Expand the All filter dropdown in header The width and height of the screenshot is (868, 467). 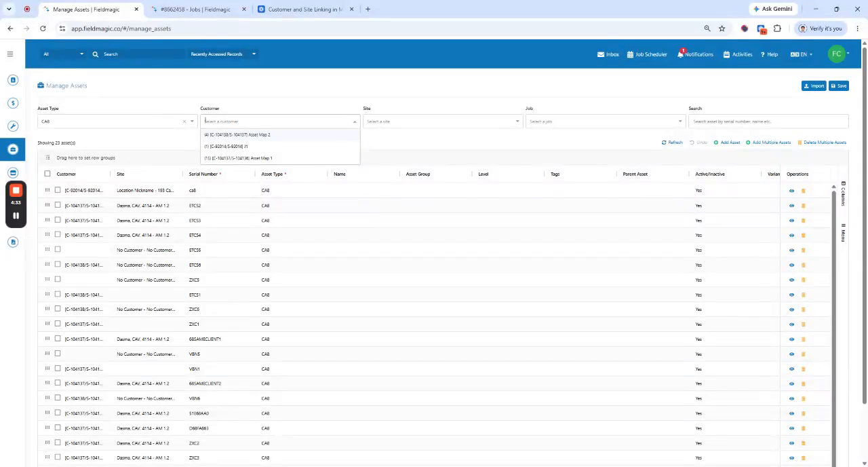(x=63, y=54)
